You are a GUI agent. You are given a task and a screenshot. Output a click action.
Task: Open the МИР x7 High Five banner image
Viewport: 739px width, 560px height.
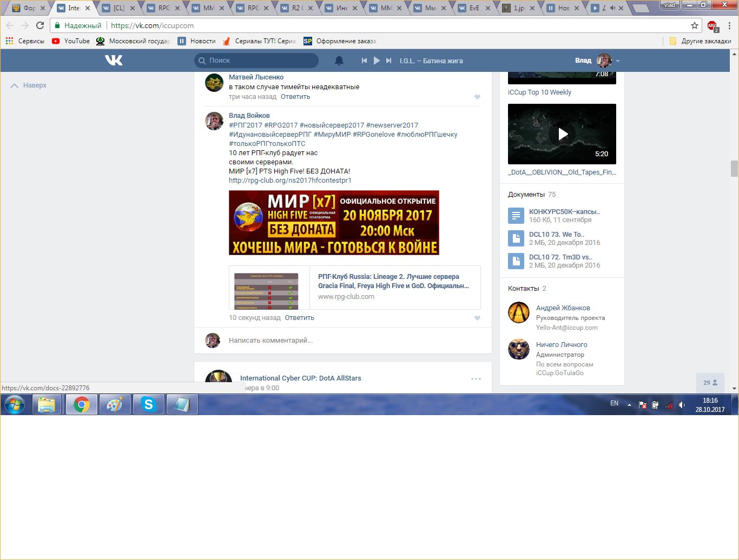pos(334,223)
